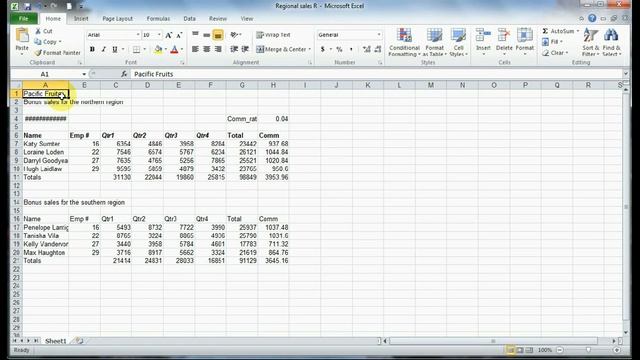This screenshot has height=360, width=640.
Task: Set Top Align for cells
Action: (x=195, y=35)
